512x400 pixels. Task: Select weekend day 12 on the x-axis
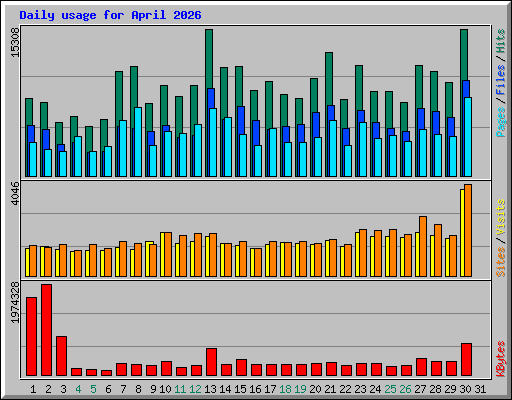point(195,389)
